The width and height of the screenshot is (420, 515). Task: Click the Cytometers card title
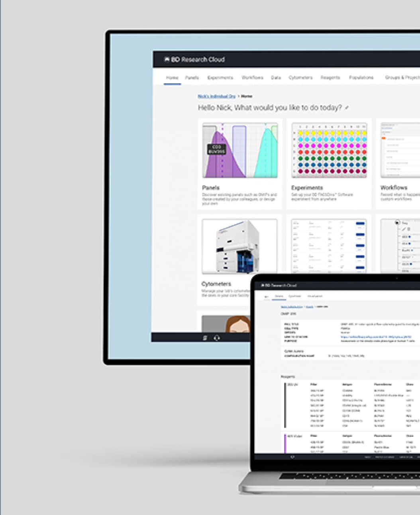tap(216, 284)
